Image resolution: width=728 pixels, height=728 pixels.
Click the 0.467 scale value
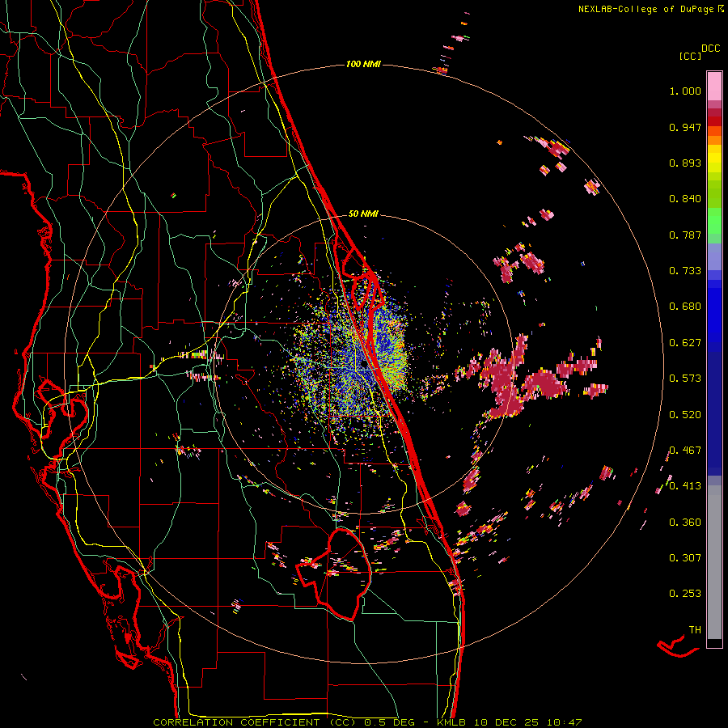[x=685, y=451]
